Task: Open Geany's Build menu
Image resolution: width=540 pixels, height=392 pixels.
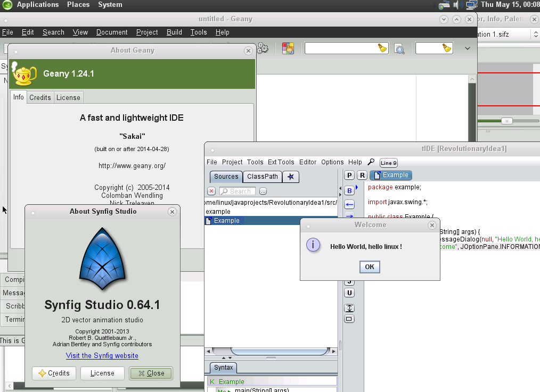Action: point(174,32)
